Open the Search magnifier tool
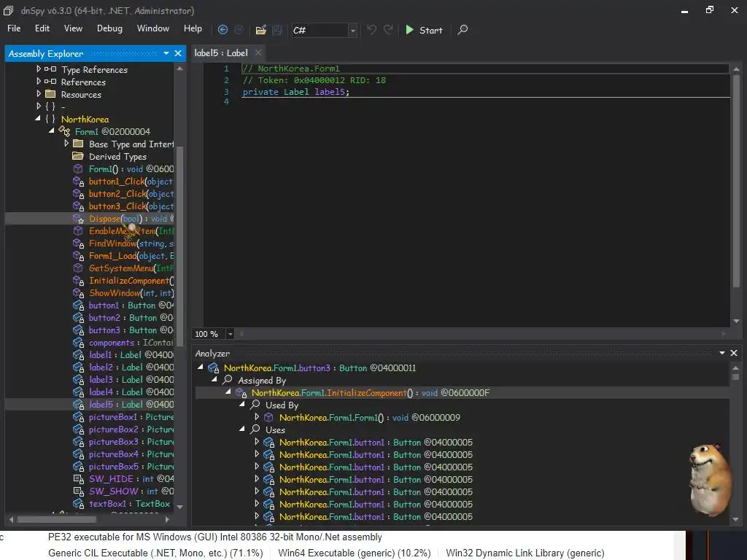 (x=462, y=30)
